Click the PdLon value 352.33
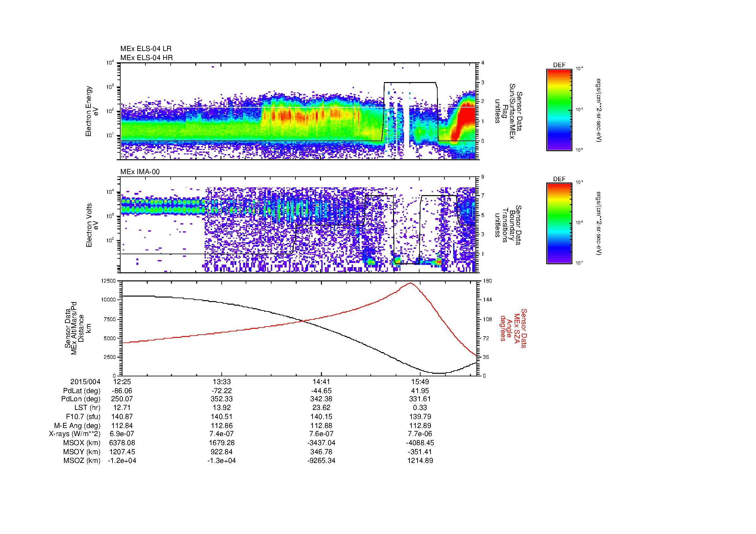756x534 pixels. pyautogui.click(x=222, y=399)
